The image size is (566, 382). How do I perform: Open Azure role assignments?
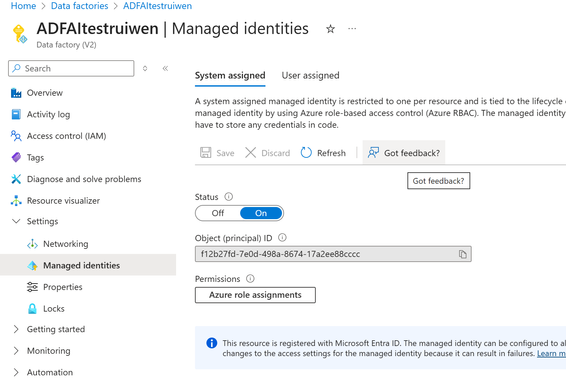tap(255, 295)
